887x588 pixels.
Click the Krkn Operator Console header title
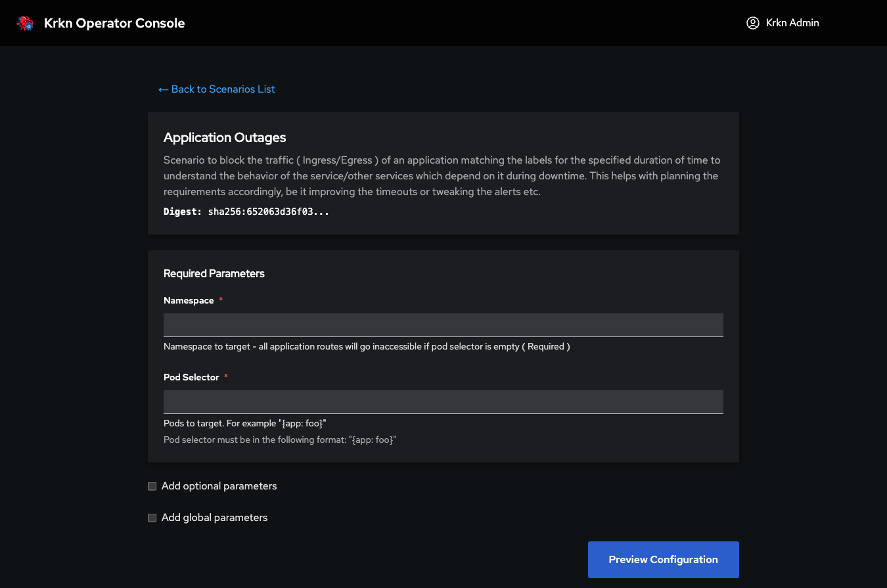(x=114, y=22)
